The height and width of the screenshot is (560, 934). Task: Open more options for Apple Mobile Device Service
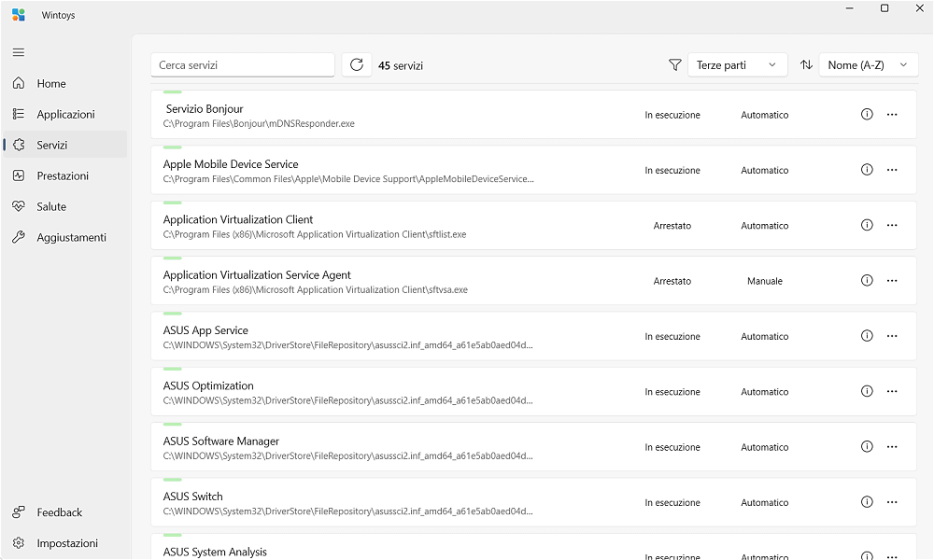tap(892, 170)
